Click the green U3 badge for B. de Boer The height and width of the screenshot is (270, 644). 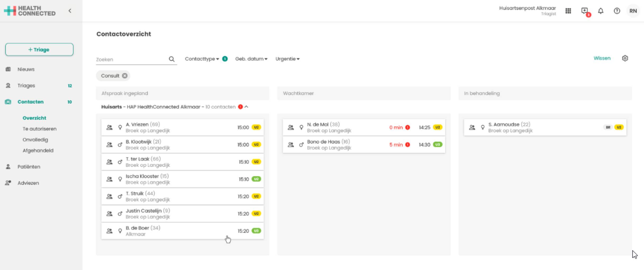pyautogui.click(x=256, y=231)
